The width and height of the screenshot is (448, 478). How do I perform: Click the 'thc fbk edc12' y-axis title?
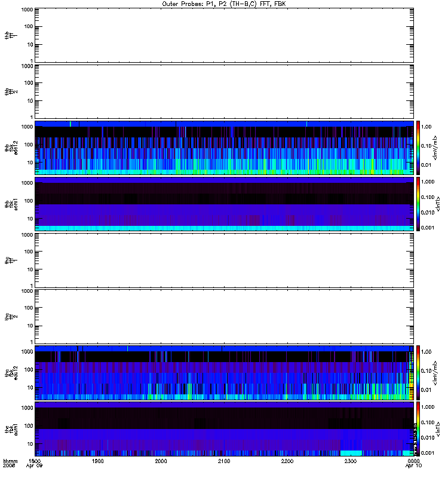click(11, 373)
